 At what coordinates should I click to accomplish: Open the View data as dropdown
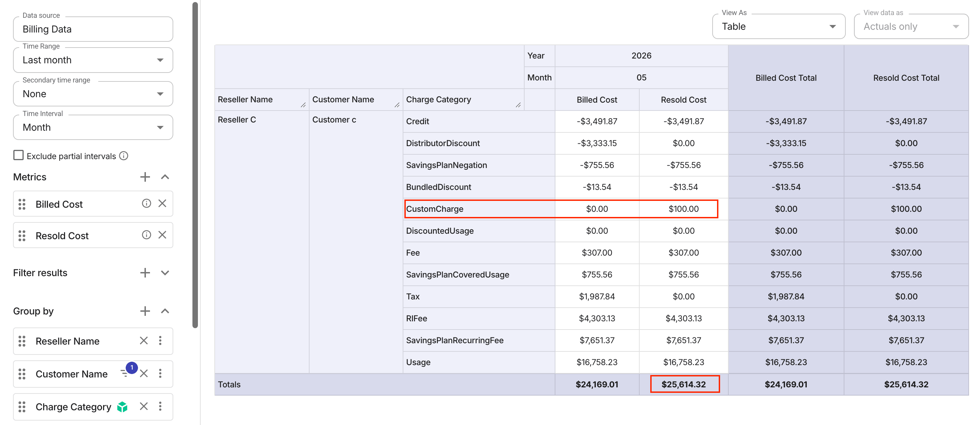(911, 27)
